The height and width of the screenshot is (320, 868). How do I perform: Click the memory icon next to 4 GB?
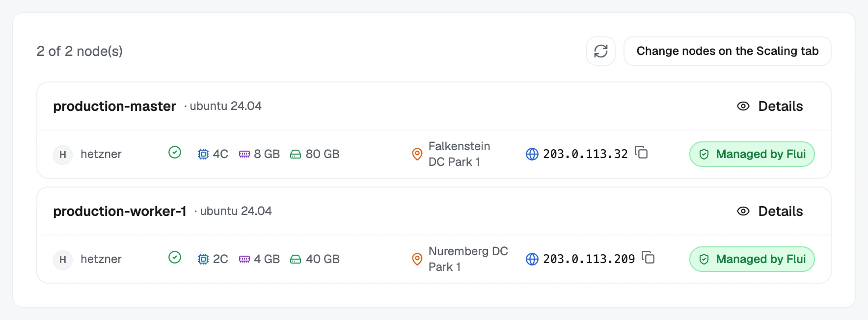244,259
